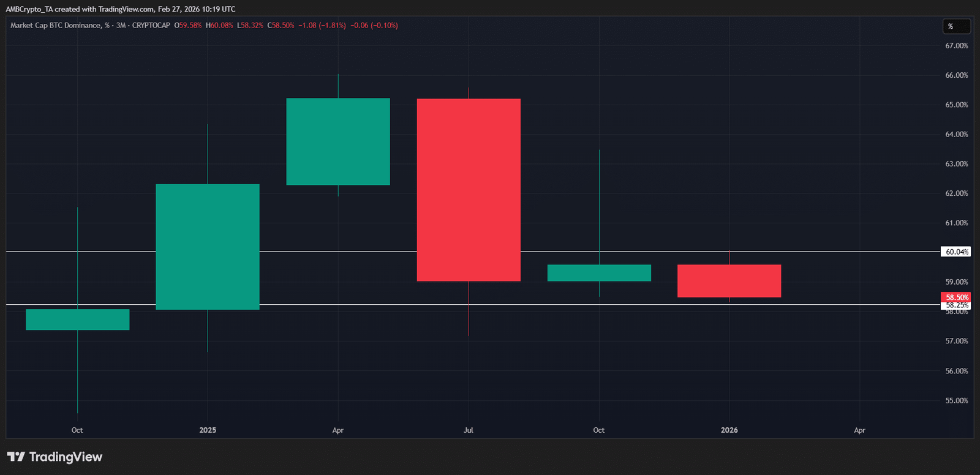Click the CRYPTOCAP source label

point(151,26)
